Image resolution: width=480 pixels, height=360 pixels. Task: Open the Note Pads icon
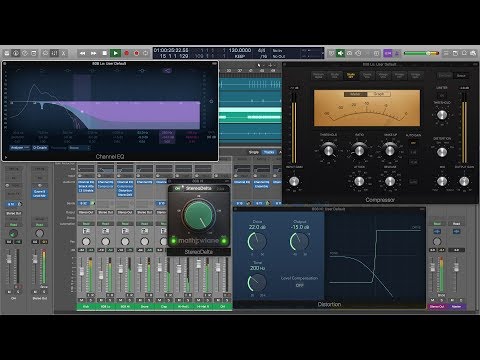tap(455, 53)
